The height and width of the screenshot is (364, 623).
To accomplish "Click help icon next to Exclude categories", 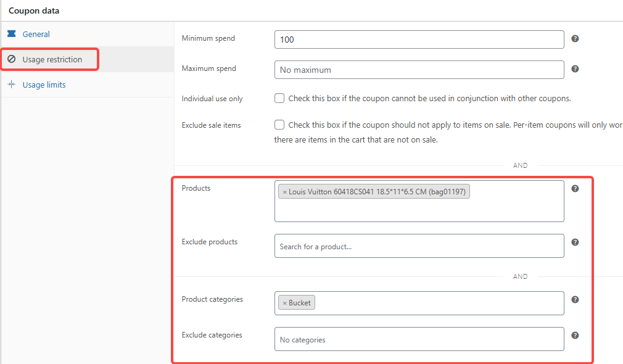I will coord(575,336).
